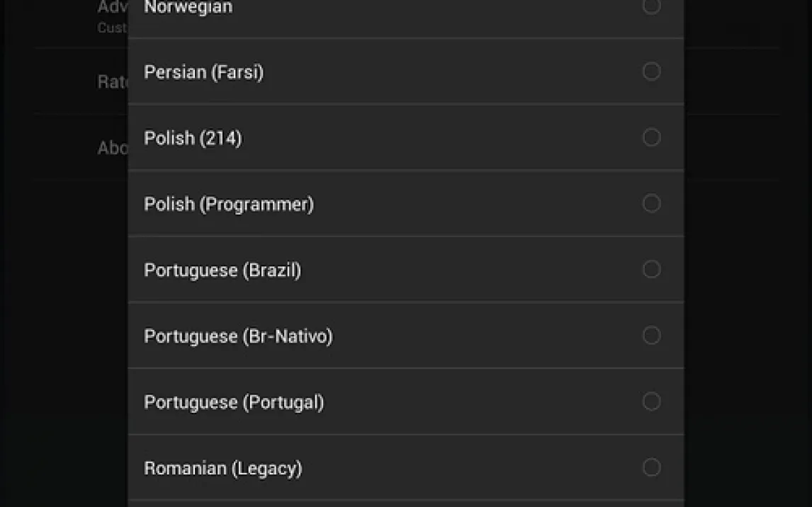Click the Norwegian layout label
The width and height of the screenshot is (812, 507).
pos(188,7)
